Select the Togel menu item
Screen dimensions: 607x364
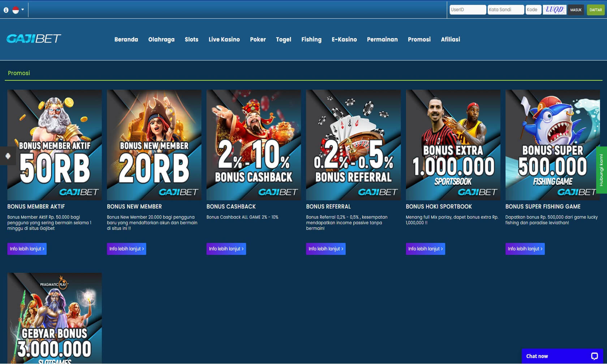pos(283,39)
